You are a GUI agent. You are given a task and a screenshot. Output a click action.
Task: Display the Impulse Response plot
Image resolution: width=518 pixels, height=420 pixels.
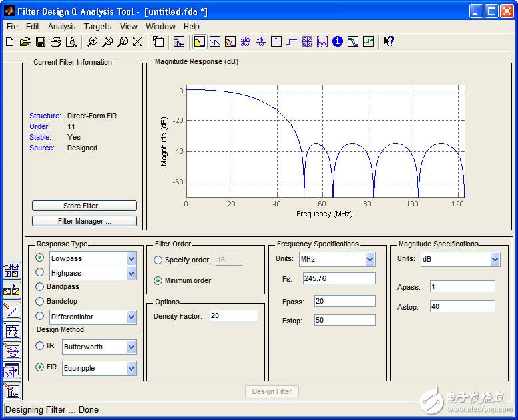(x=276, y=42)
